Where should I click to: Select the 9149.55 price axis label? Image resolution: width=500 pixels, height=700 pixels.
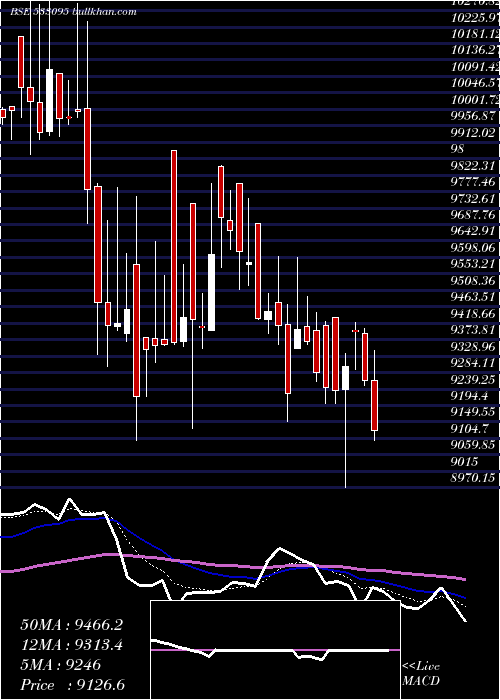pyautogui.click(x=474, y=413)
